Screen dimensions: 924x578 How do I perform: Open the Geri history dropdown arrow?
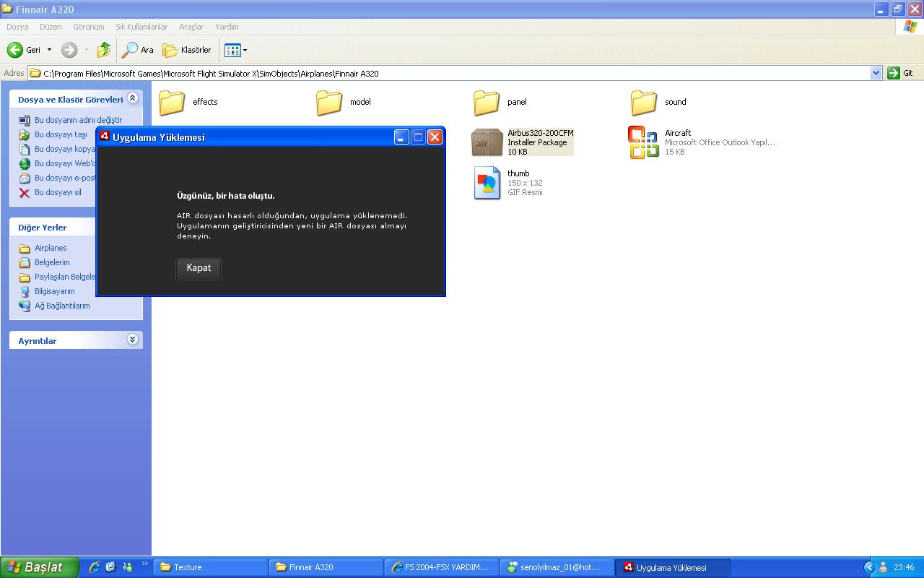49,50
